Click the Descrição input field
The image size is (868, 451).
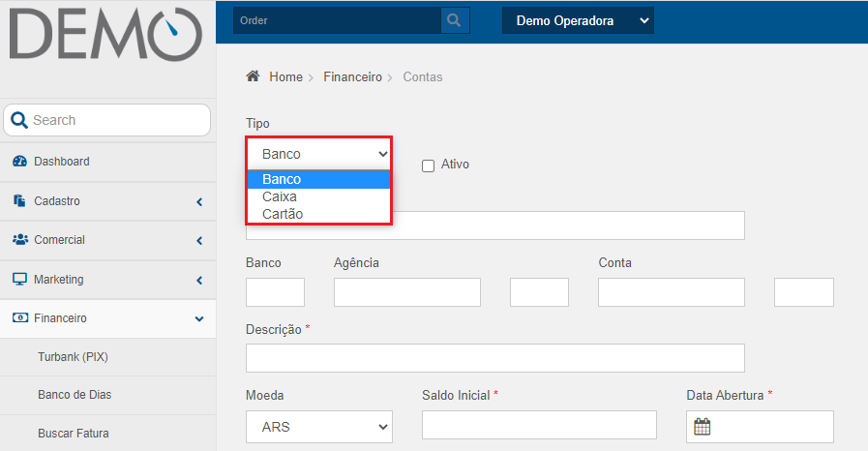click(x=494, y=358)
